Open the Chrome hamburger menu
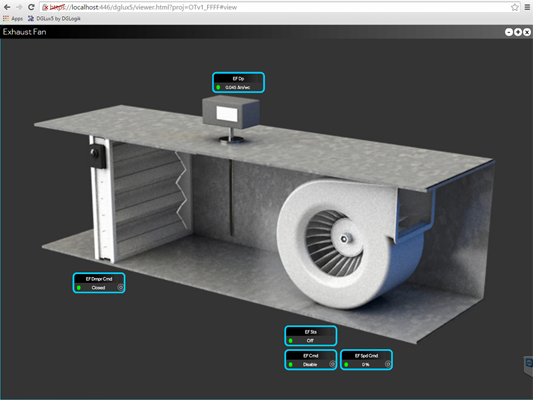 coord(527,7)
